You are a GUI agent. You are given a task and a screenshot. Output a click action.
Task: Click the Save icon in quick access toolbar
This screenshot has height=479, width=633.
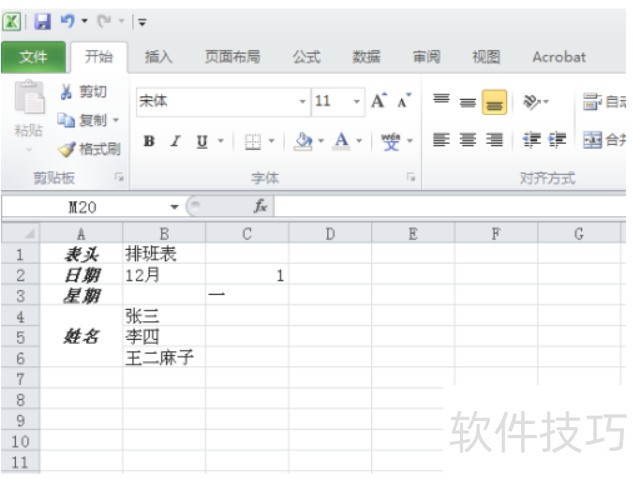[x=42, y=21]
